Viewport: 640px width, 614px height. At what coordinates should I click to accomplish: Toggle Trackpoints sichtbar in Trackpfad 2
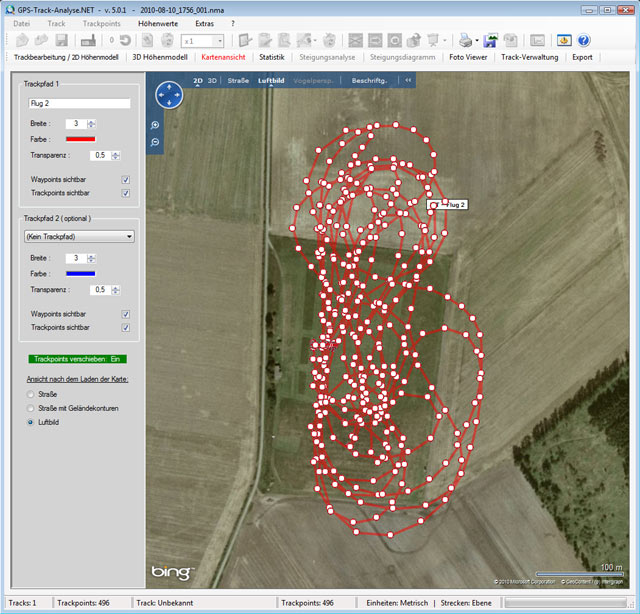coord(126,327)
